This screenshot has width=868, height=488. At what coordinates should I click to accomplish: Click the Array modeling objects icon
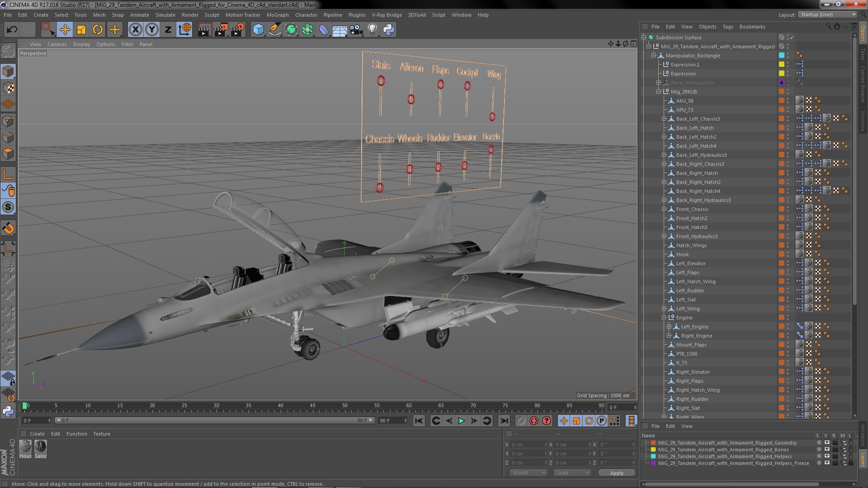307,30
